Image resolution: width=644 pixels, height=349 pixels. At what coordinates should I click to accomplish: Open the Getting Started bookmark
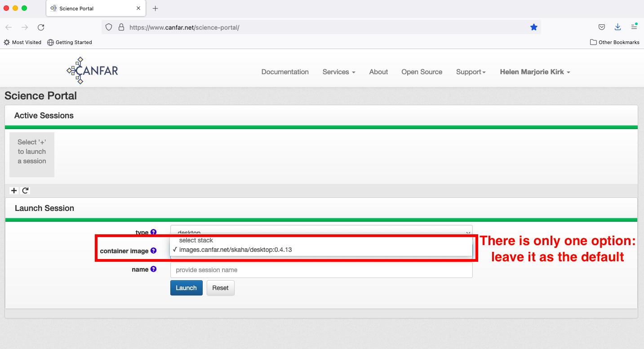pos(70,42)
